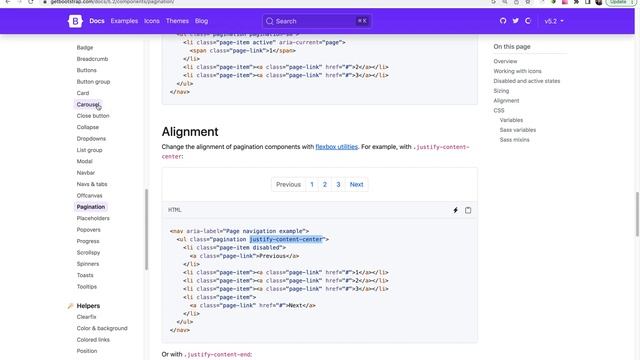Screen dimensions: 640x360
Task: Select Placeholders in the sidebar
Action: coord(93,218)
